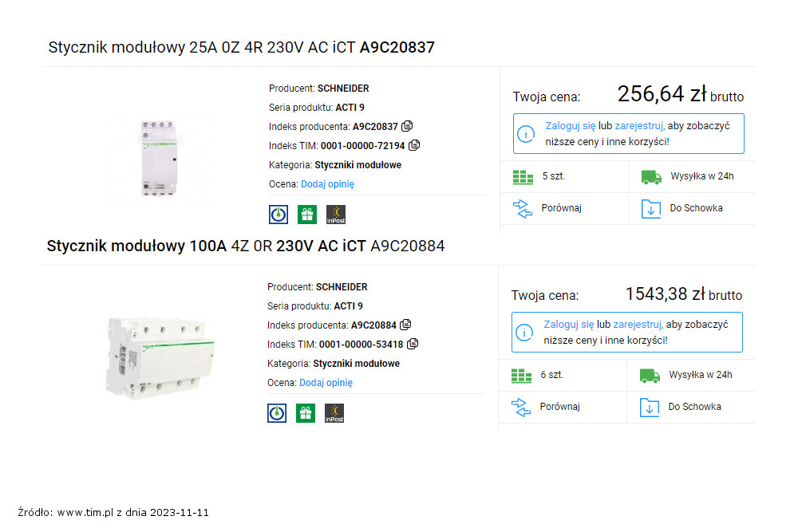The height and width of the screenshot is (532, 798).
Task: Click info icon in first login notice
Action: [525, 134]
